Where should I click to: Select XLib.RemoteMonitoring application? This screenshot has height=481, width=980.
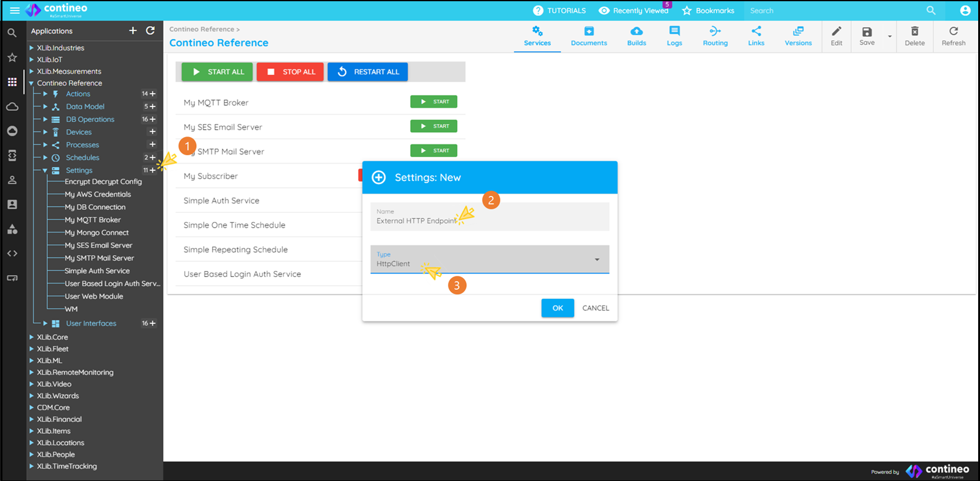click(75, 372)
